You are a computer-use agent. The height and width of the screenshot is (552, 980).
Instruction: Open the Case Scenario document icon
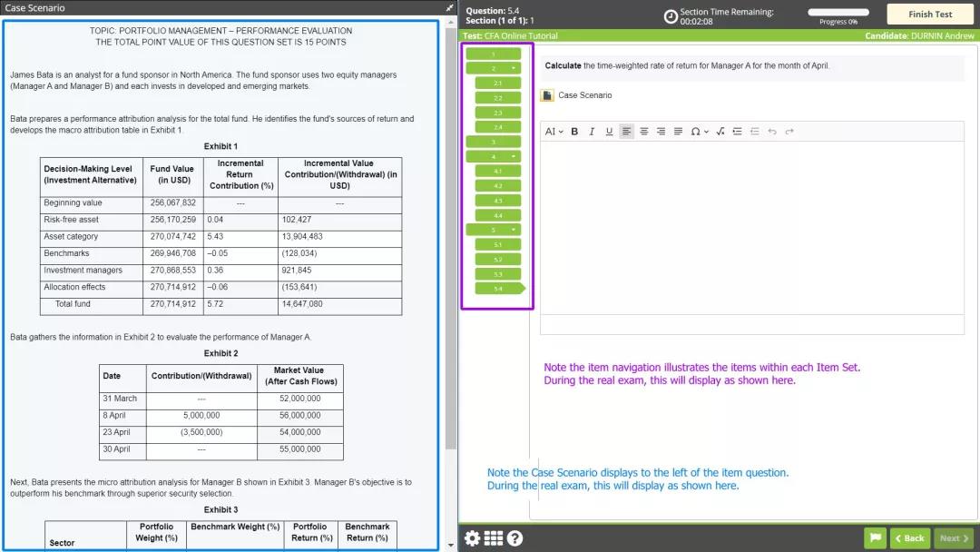click(547, 95)
